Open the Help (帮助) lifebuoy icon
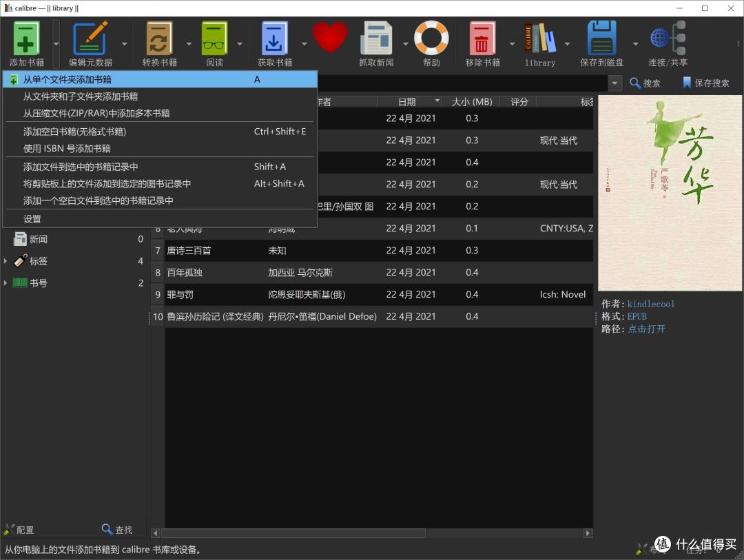The height and width of the screenshot is (560, 744). 431,38
